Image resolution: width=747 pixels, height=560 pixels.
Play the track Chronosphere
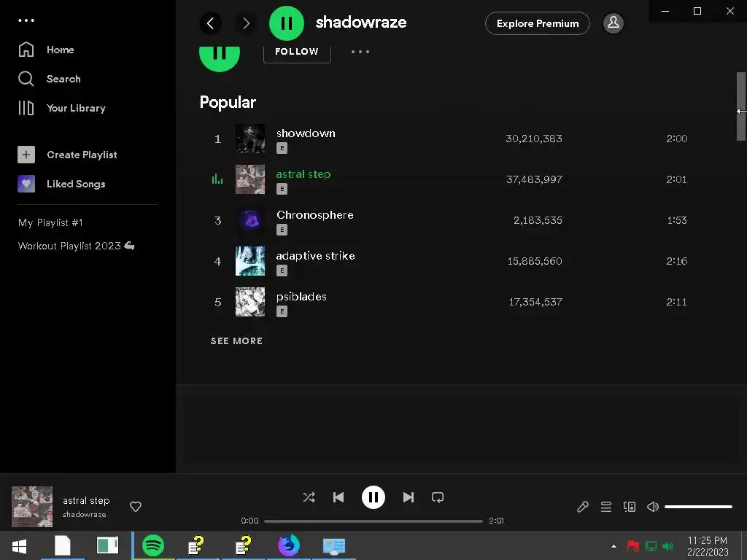coord(315,215)
